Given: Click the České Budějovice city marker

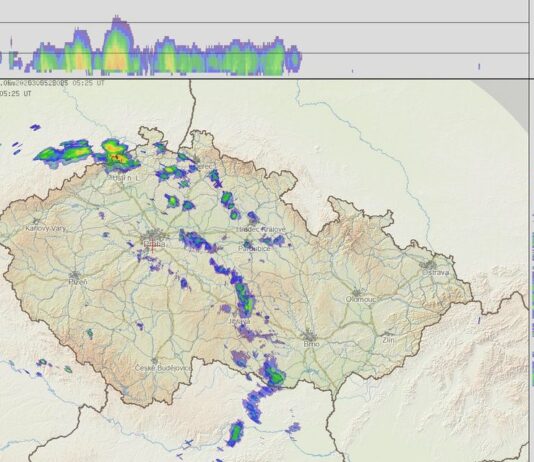Looking at the screenshot, I should (155, 361).
